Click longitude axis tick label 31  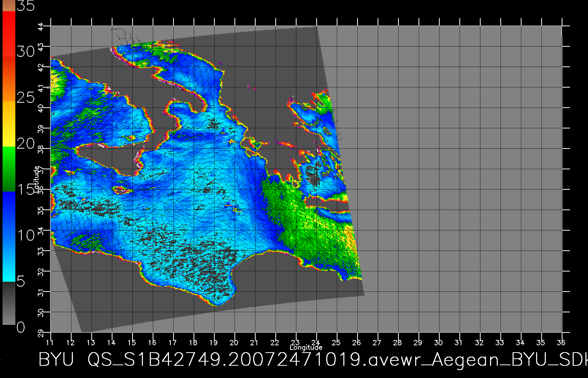pos(459,342)
